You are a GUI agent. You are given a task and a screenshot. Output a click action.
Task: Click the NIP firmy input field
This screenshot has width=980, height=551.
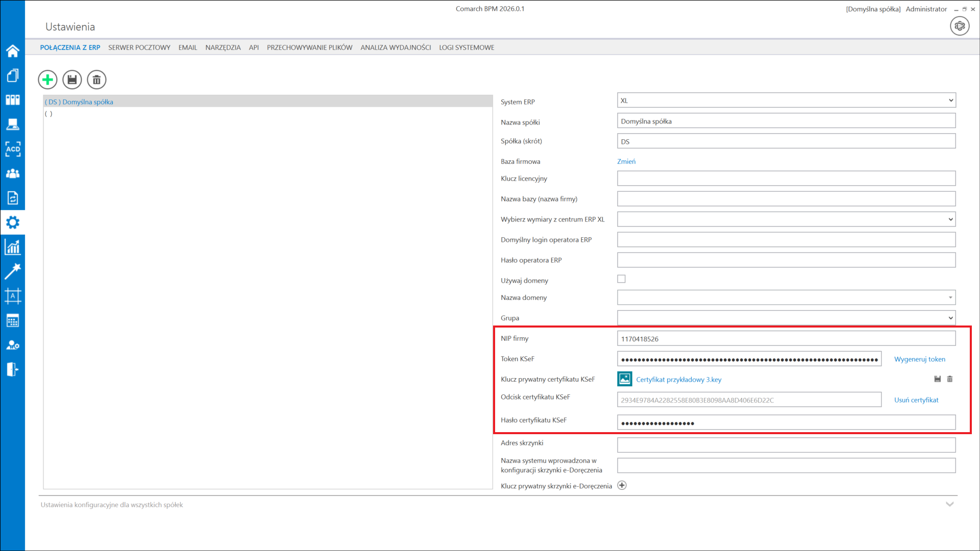click(x=786, y=339)
